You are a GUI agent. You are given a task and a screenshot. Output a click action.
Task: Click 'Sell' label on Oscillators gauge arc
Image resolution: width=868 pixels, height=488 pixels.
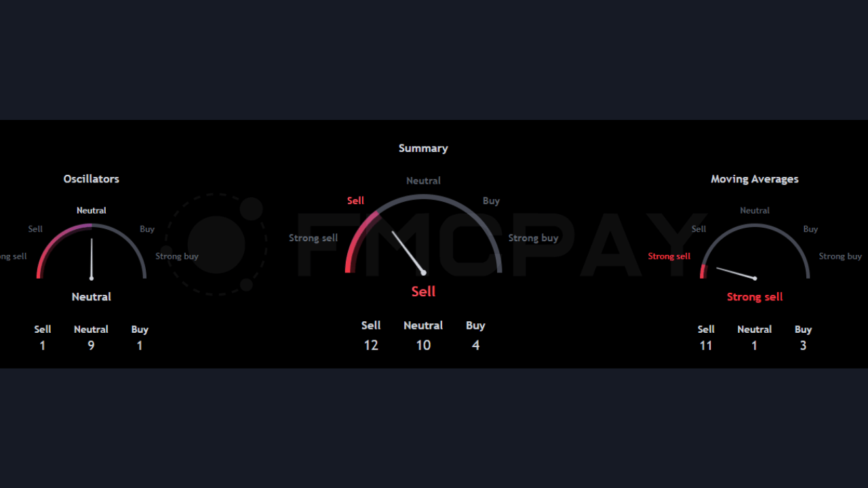[x=35, y=229]
